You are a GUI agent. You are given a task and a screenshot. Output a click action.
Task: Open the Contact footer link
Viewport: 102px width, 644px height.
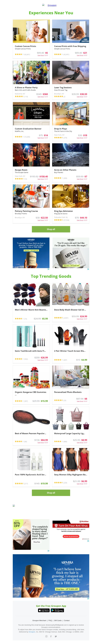click(x=67, y=620)
